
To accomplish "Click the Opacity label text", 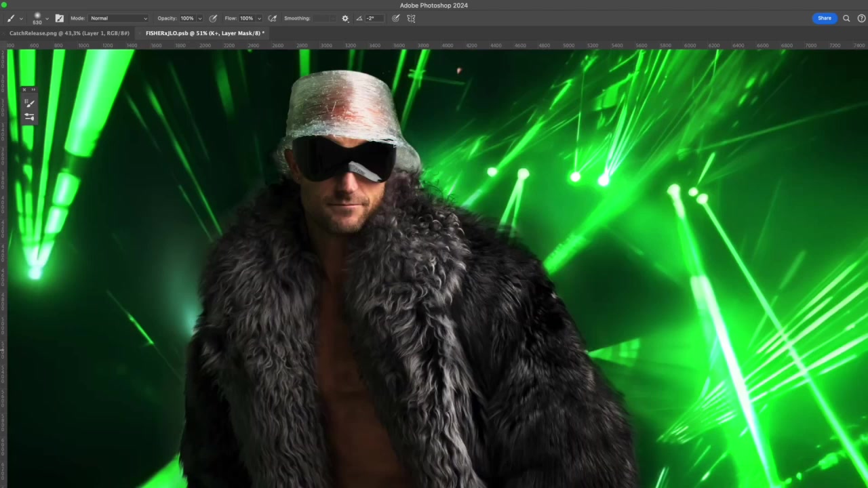I will [167, 18].
